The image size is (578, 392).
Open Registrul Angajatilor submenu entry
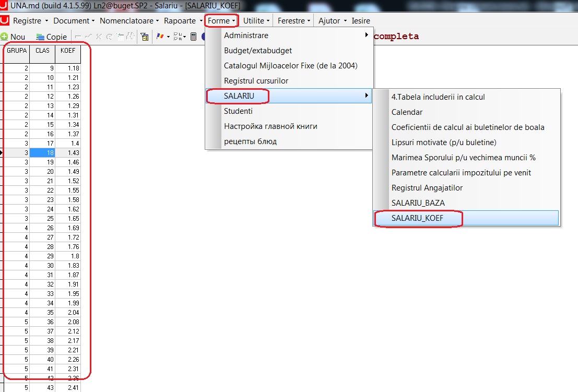(x=466, y=188)
